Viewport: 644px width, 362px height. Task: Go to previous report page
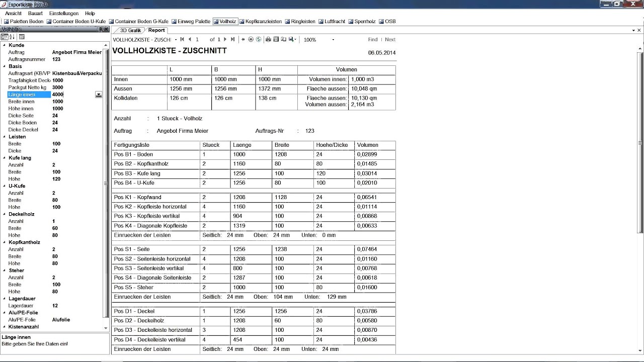pos(190,39)
